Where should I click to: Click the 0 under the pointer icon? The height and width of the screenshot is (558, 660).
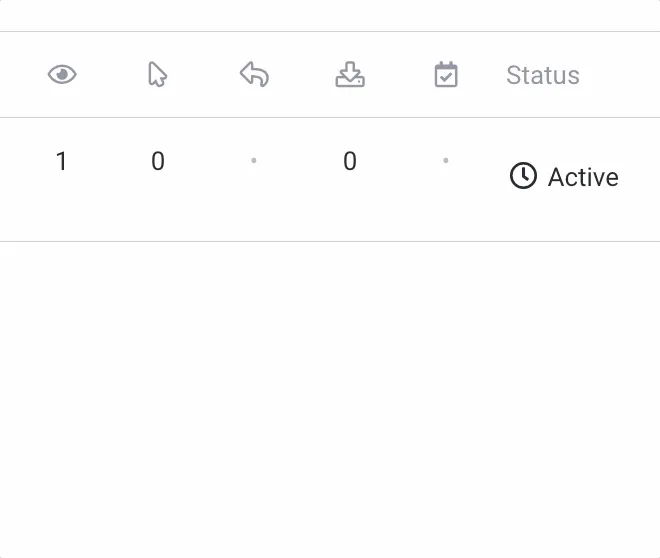158,161
